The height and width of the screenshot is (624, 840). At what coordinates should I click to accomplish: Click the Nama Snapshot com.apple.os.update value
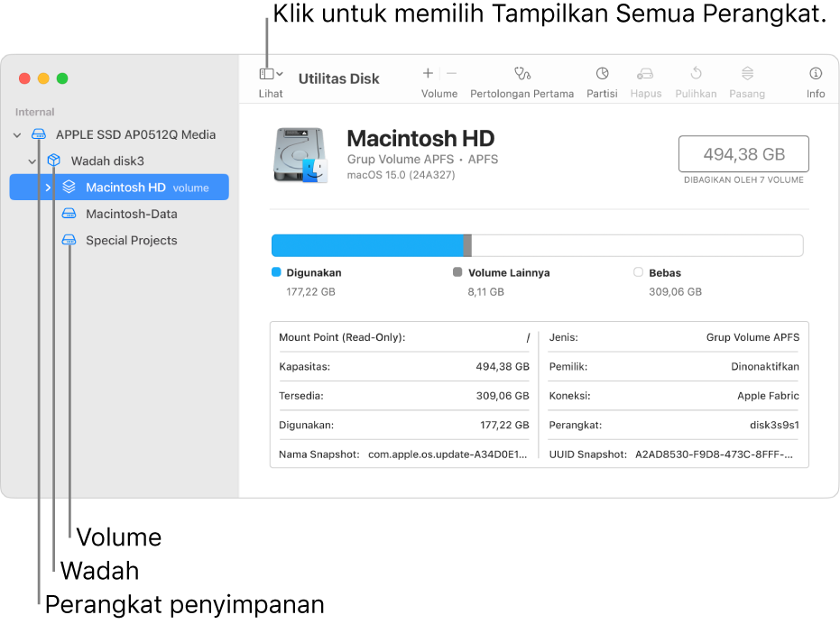click(x=448, y=454)
